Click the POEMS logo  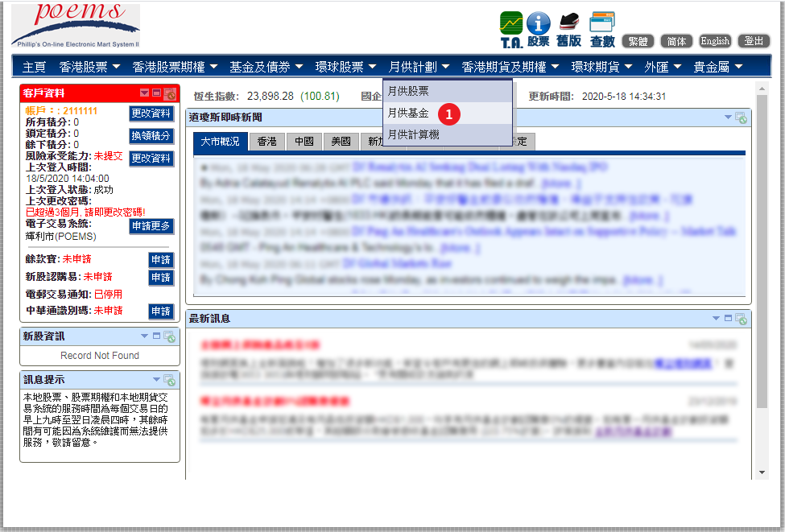click(x=76, y=26)
